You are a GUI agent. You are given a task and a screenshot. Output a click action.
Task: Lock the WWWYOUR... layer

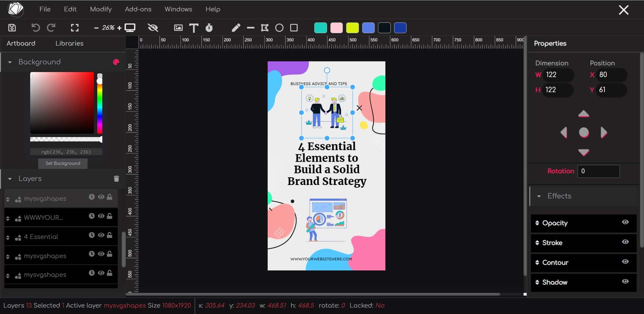[109, 216]
